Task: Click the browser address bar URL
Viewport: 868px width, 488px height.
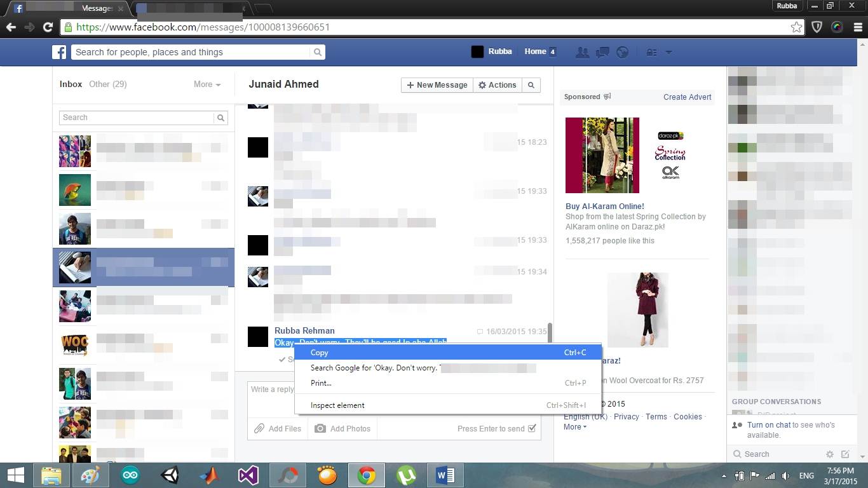Action: (x=203, y=27)
